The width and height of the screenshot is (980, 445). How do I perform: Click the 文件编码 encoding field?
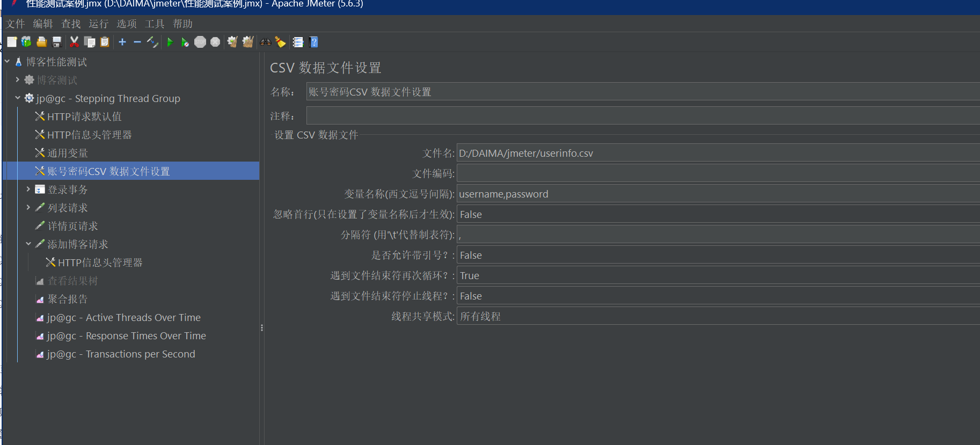(x=718, y=173)
